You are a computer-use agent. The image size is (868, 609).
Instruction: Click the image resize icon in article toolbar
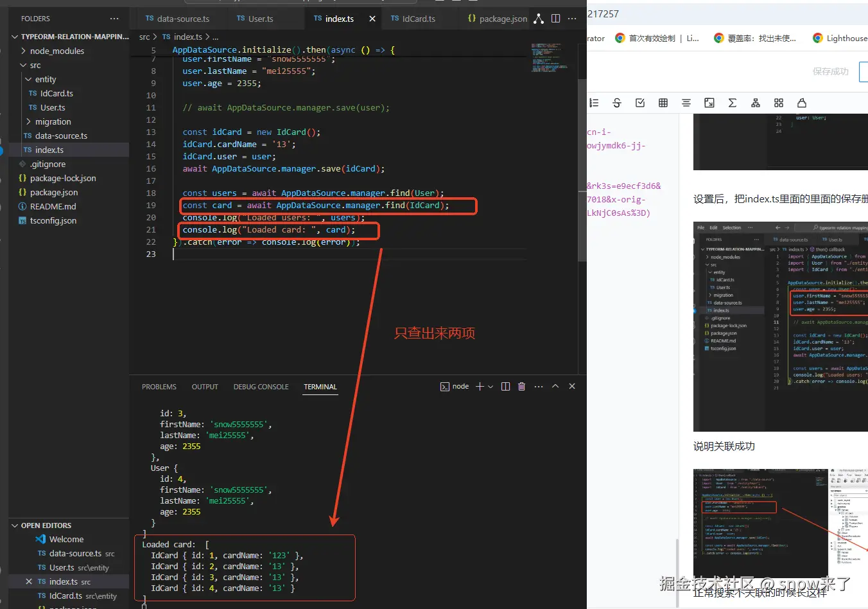pyautogui.click(x=709, y=103)
